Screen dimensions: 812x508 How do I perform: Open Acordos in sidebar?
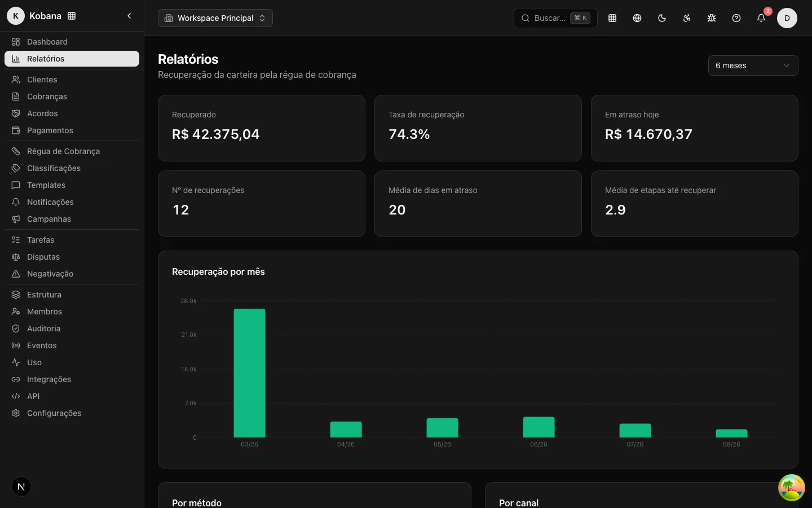tap(72, 113)
